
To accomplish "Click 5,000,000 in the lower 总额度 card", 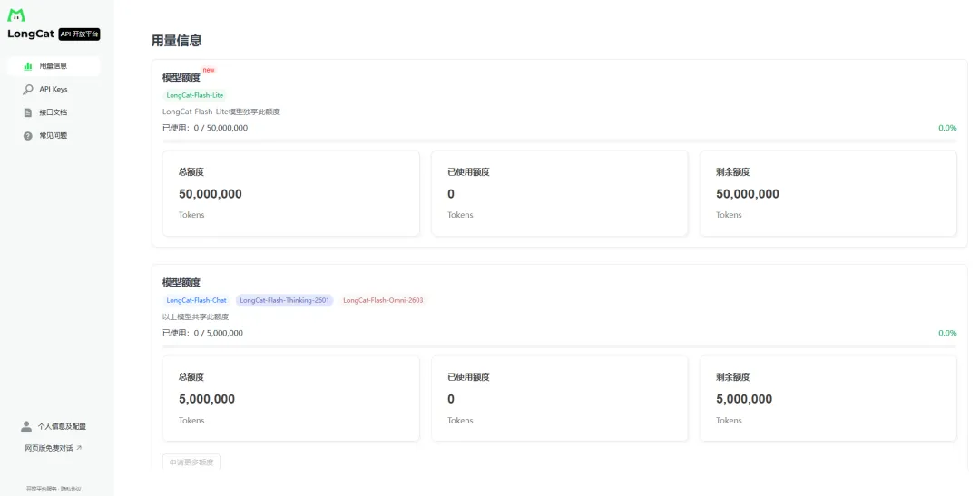I will [x=207, y=399].
